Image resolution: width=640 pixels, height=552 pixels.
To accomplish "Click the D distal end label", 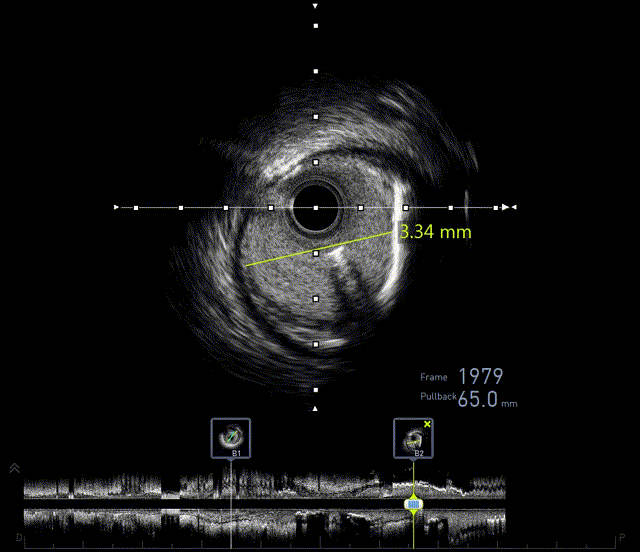I will click(x=19, y=537).
